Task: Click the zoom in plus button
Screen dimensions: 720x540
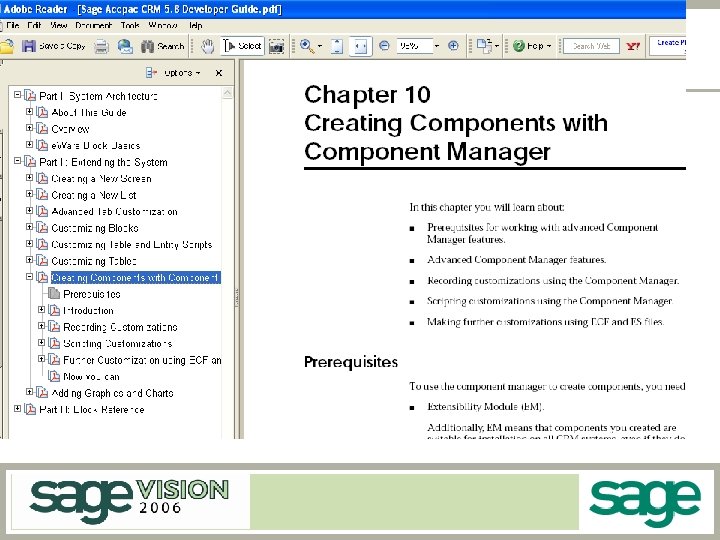Action: 453,46
